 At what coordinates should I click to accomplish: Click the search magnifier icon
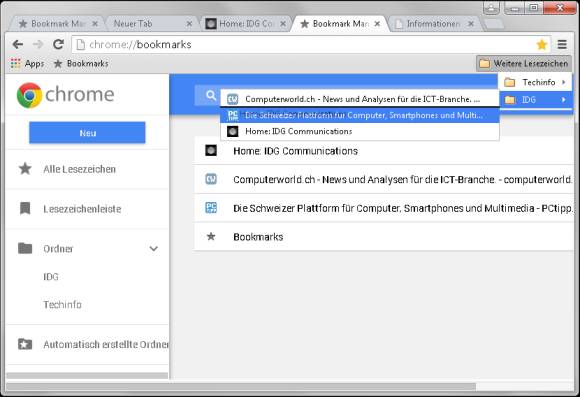coord(211,95)
